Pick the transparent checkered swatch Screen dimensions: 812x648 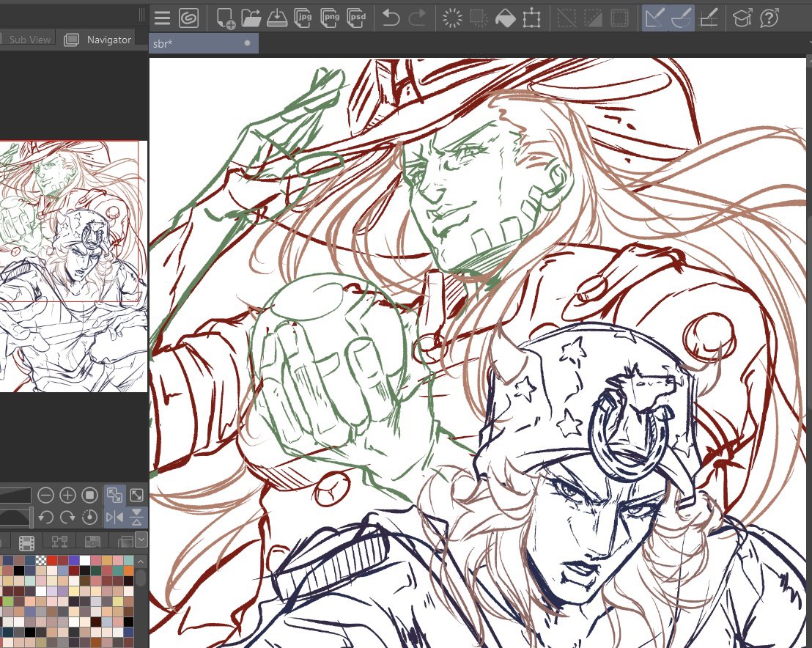[x=41, y=561]
